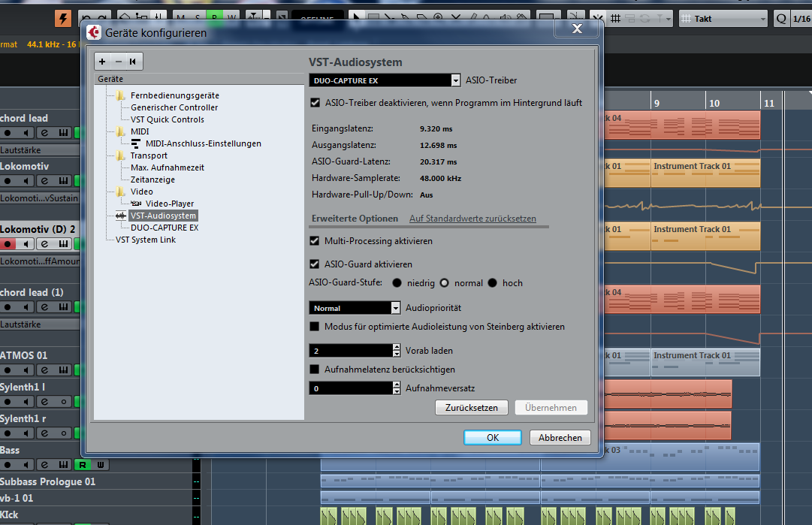This screenshot has height=525, width=812.
Task: Click the Video-Player camera icon
Action: point(136,204)
